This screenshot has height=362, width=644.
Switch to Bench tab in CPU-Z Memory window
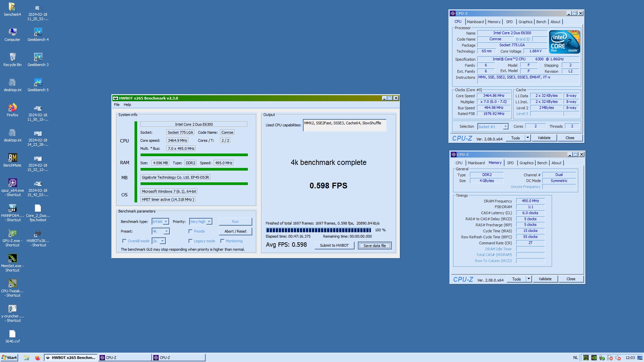(542, 163)
